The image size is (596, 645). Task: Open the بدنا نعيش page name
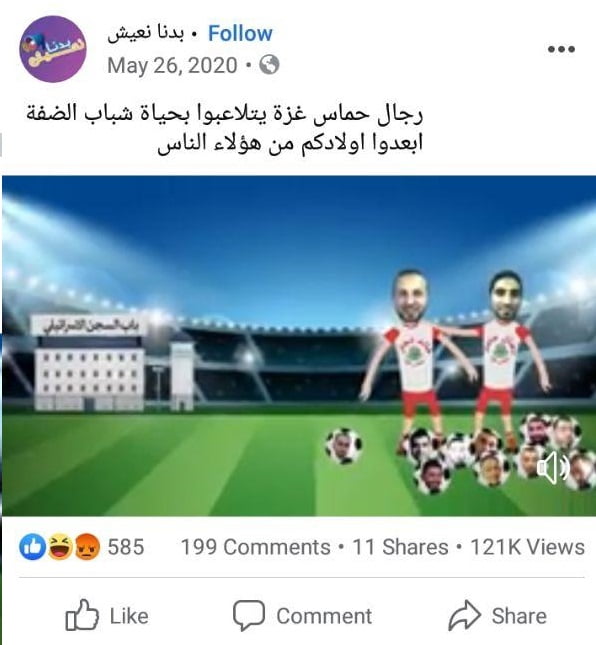(x=145, y=34)
